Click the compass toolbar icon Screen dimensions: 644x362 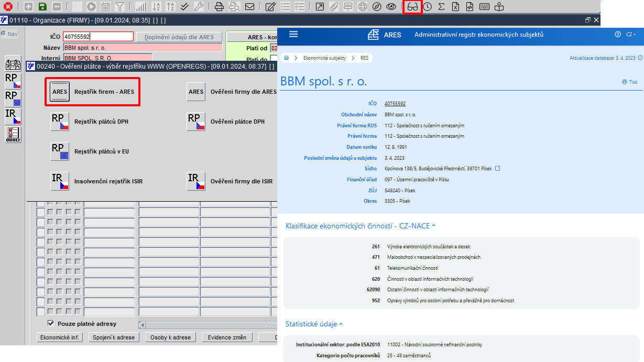[x=376, y=7]
